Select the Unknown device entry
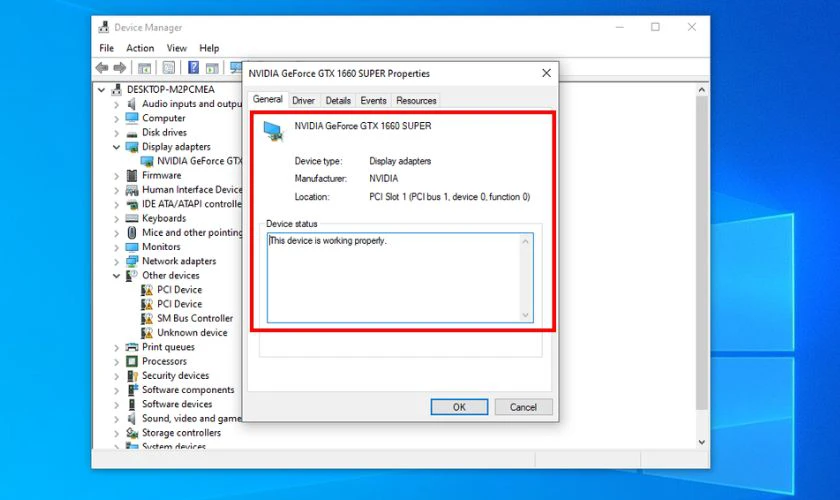The height and width of the screenshot is (500, 840). click(192, 333)
